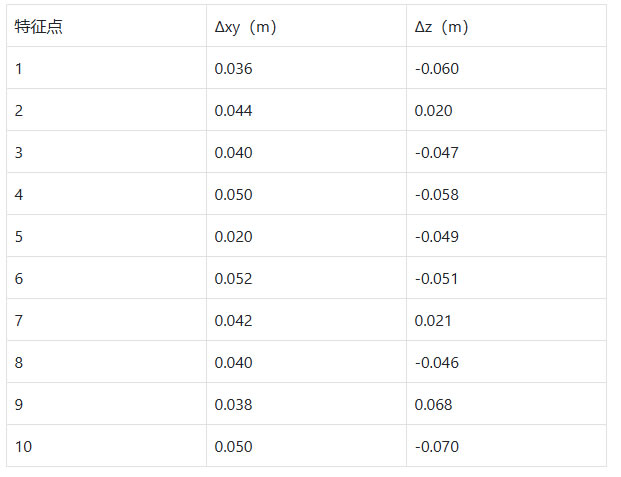Select feature point 4 cell
This screenshot has width=621, height=477.
click(19, 195)
